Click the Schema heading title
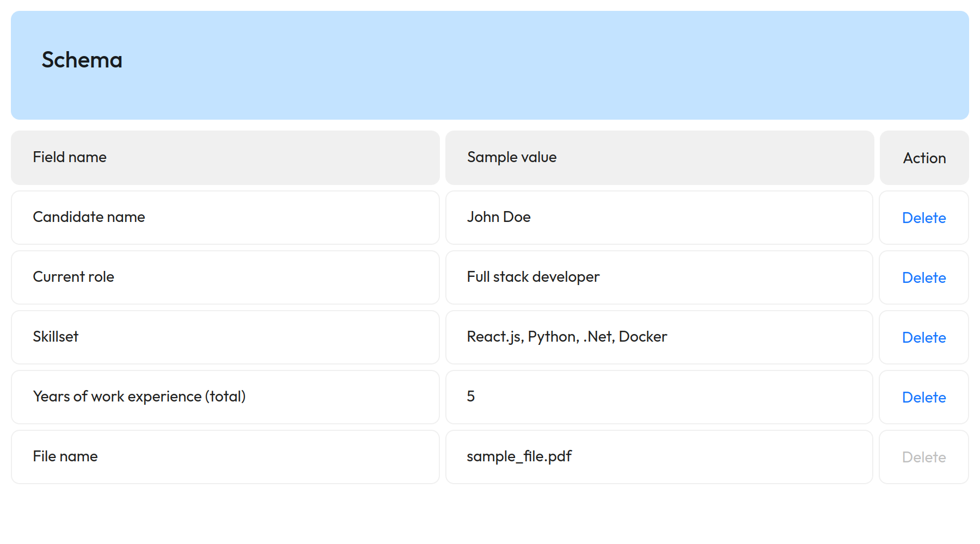Image resolution: width=980 pixels, height=544 pixels. click(82, 60)
